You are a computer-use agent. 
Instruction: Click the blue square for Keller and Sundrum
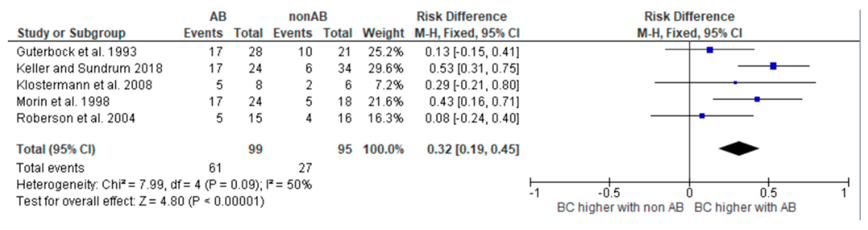(773, 66)
